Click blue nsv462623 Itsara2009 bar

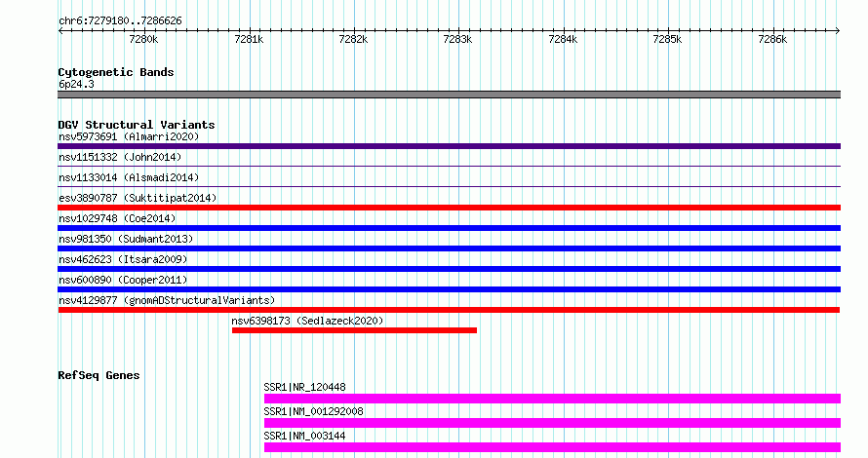(x=449, y=269)
